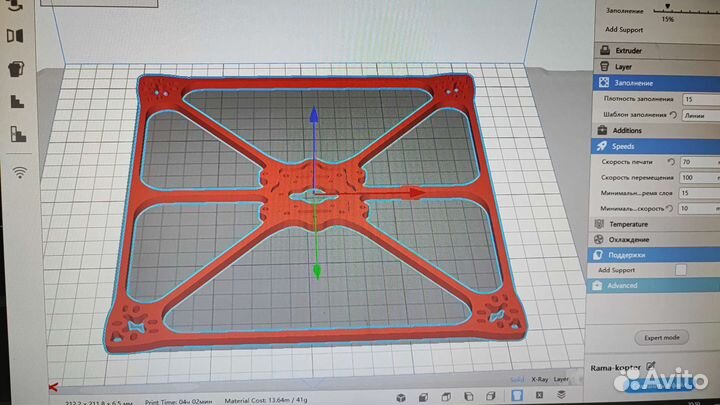Click the Expert mode button
The image size is (720, 405).
(662, 338)
